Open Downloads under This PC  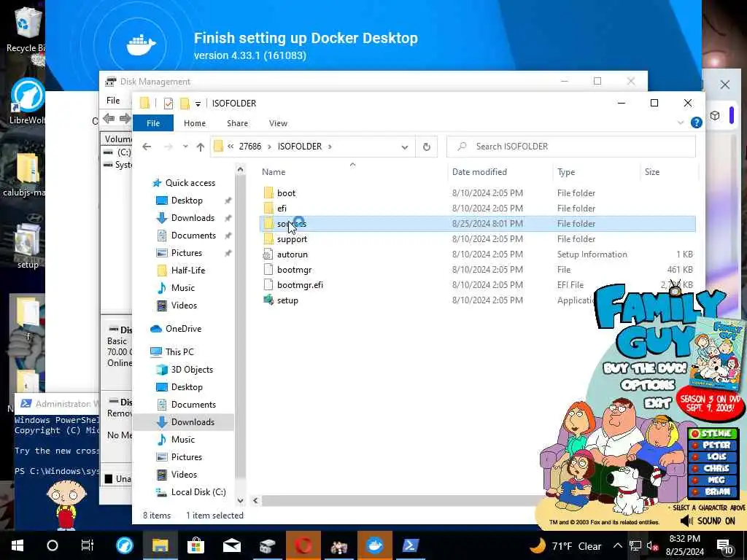point(193,422)
